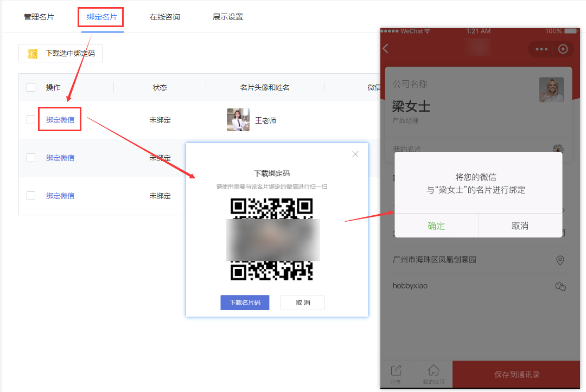Select the 绑定名片 tab
Viewport: 586px width, 392px height.
click(101, 17)
